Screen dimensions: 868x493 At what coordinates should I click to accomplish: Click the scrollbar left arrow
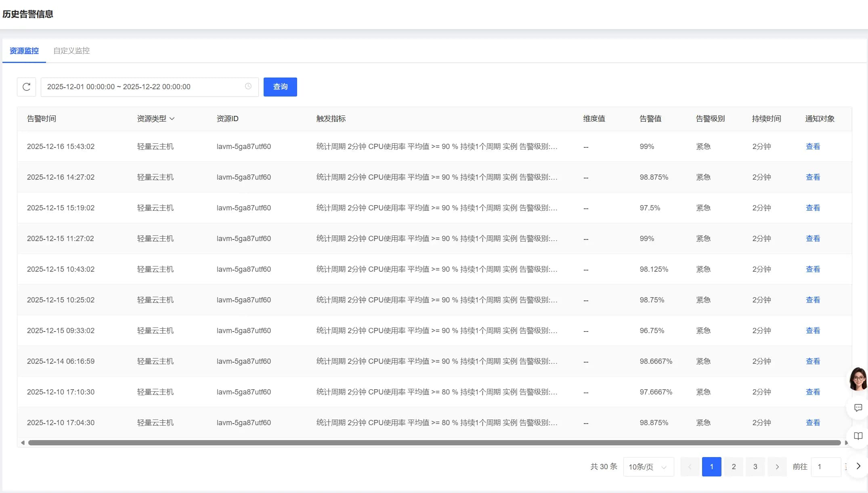click(23, 443)
